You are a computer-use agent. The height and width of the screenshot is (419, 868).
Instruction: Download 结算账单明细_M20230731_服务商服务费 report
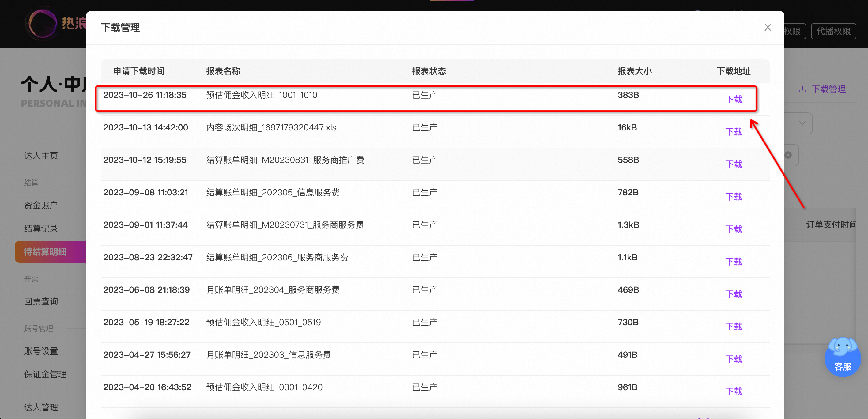734,229
